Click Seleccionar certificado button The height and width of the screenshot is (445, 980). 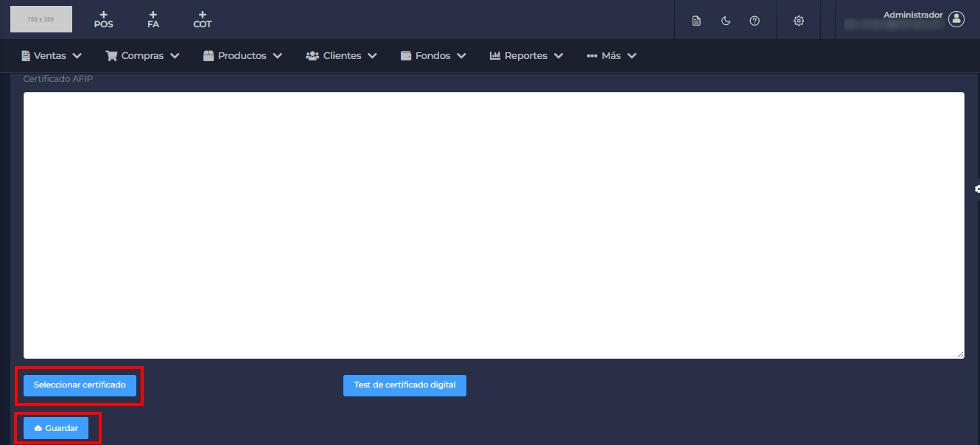click(80, 385)
